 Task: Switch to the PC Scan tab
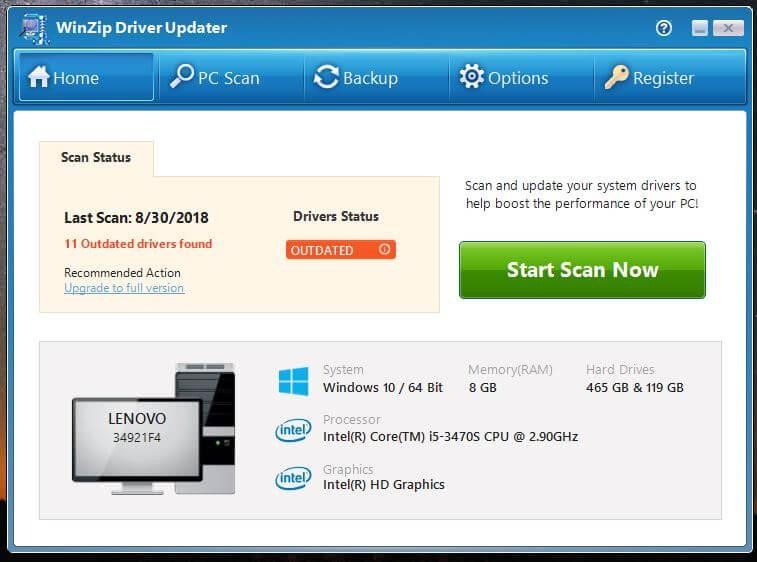tap(231, 77)
